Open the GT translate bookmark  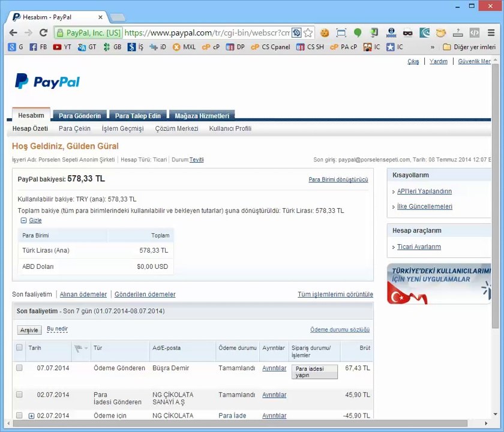(87, 47)
